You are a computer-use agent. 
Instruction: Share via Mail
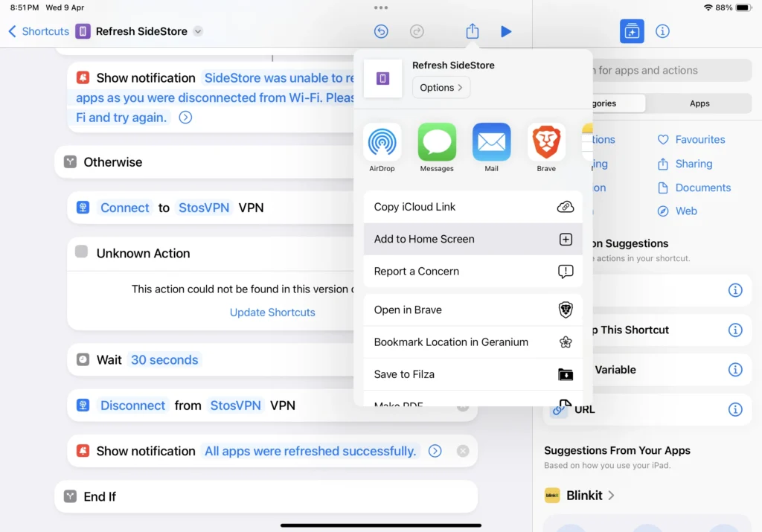click(491, 148)
